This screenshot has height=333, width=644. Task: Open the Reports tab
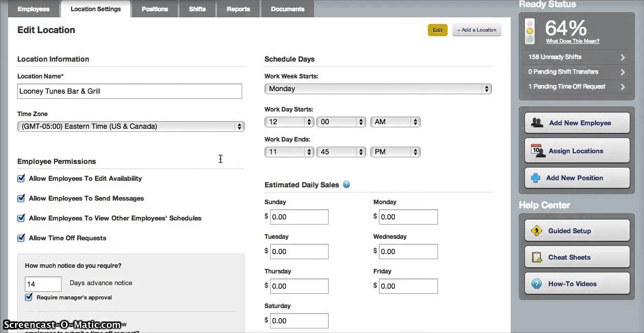coord(238,9)
